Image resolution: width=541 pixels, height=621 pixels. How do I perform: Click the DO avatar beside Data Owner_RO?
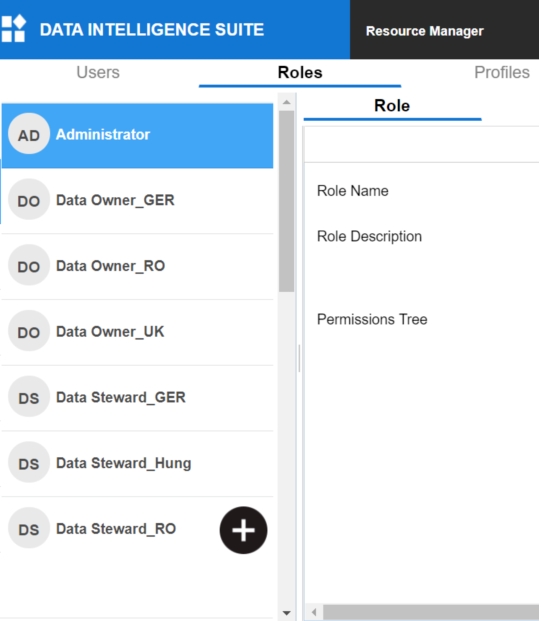(x=29, y=265)
